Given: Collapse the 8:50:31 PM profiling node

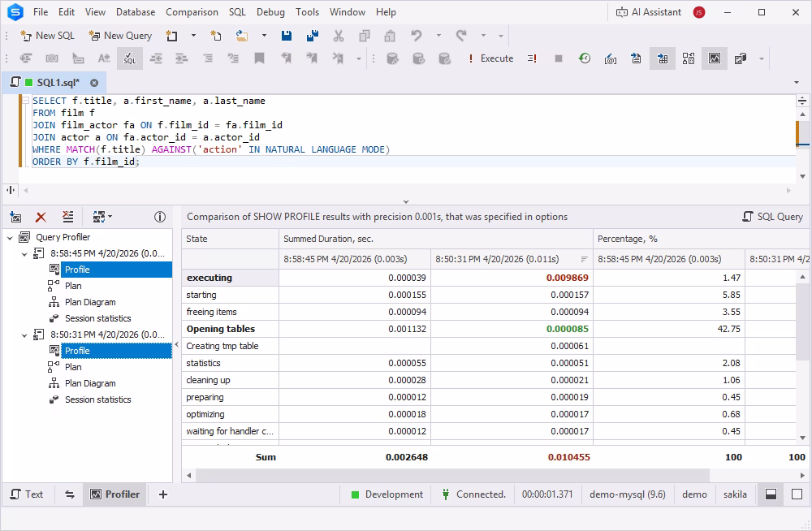Looking at the screenshot, I should click(x=24, y=335).
